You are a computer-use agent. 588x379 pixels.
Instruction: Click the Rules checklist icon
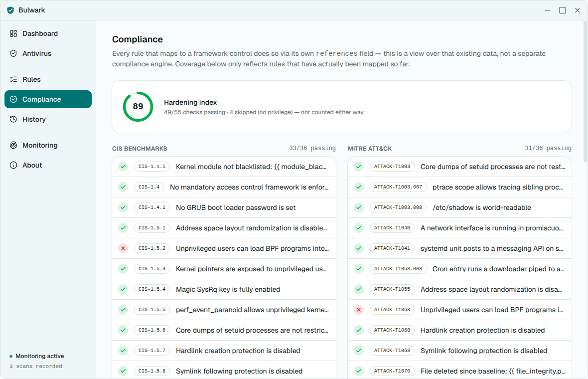point(13,79)
